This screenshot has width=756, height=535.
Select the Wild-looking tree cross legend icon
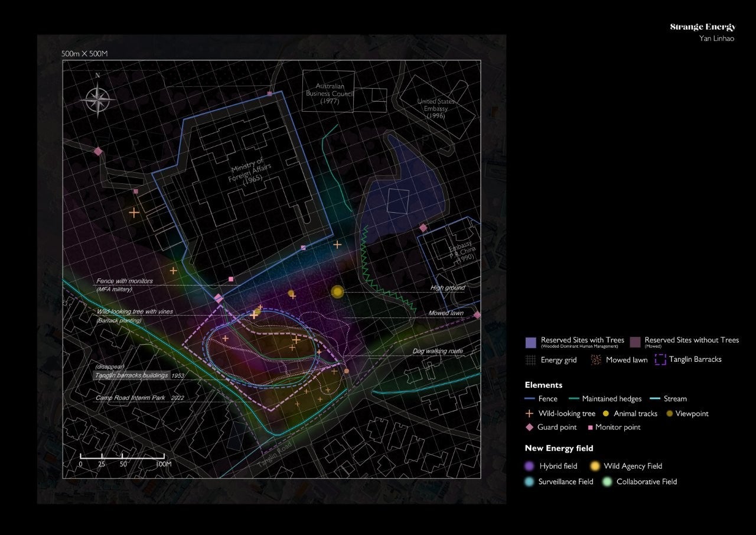click(530, 414)
